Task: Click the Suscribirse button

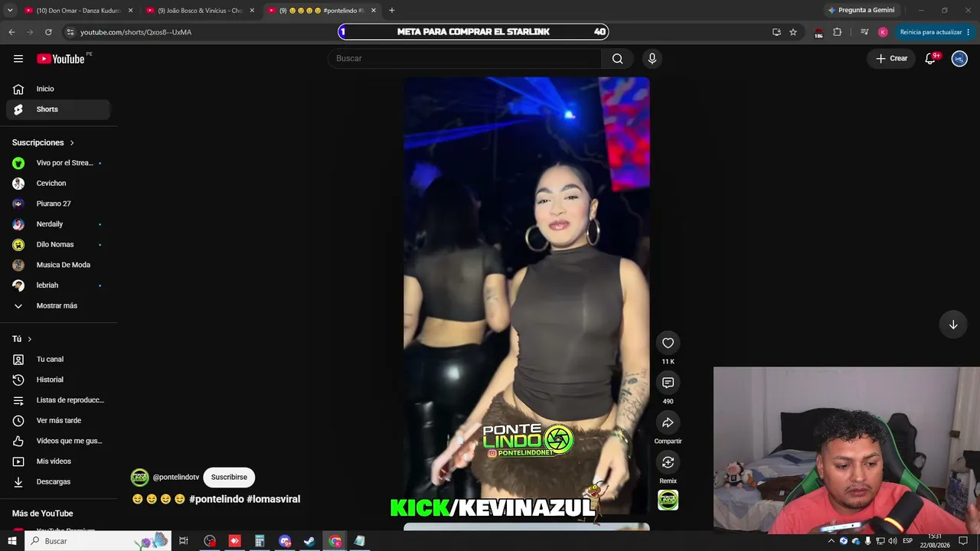Action: pyautogui.click(x=229, y=478)
